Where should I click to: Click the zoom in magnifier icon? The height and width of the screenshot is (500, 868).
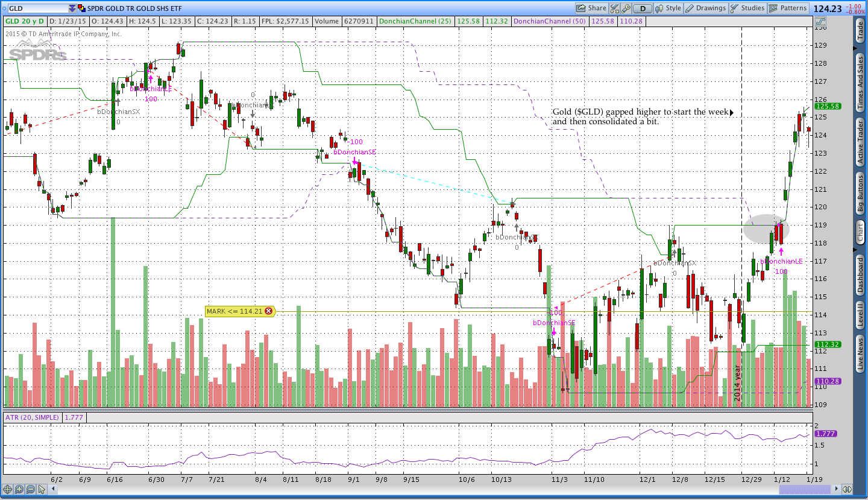click(x=19, y=489)
